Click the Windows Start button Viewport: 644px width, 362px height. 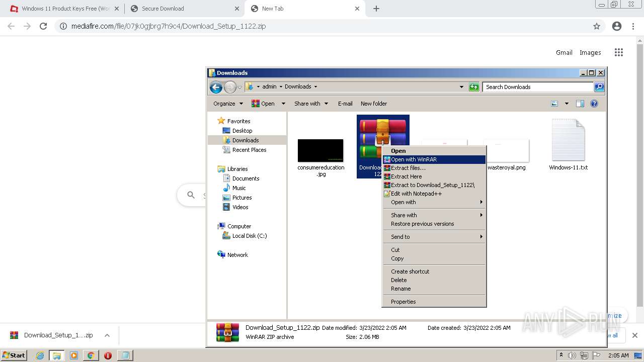pyautogui.click(x=14, y=355)
